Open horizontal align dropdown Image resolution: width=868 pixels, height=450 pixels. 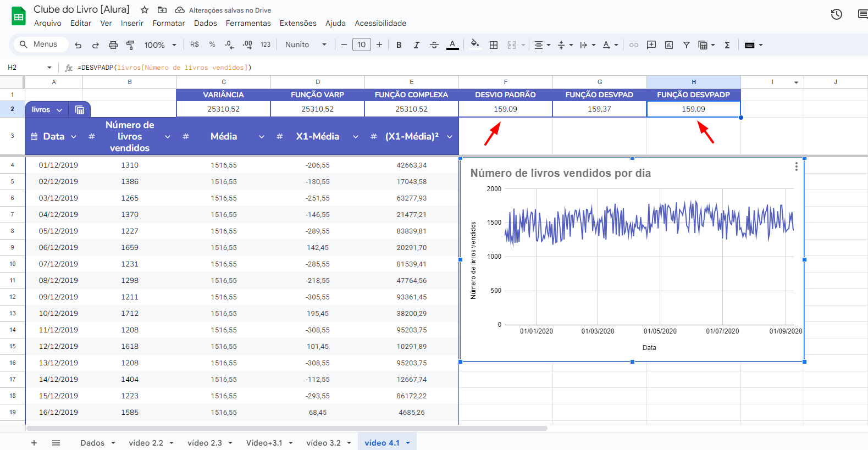tap(543, 45)
